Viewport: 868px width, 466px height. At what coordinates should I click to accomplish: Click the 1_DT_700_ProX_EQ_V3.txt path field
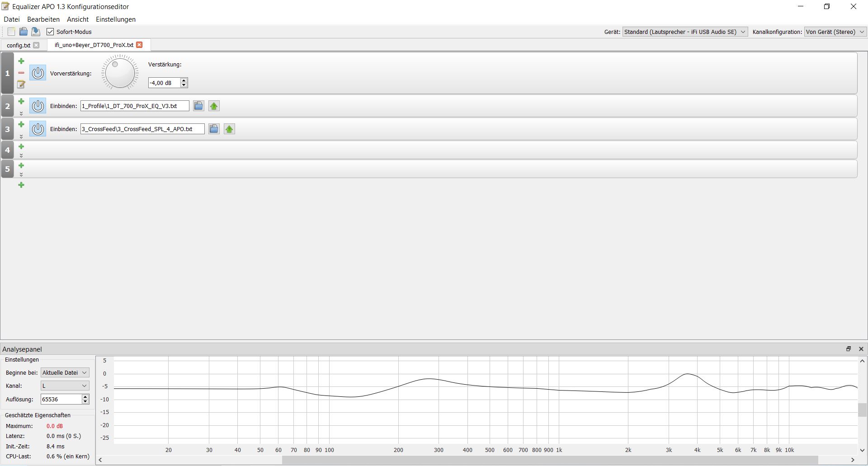click(x=135, y=106)
